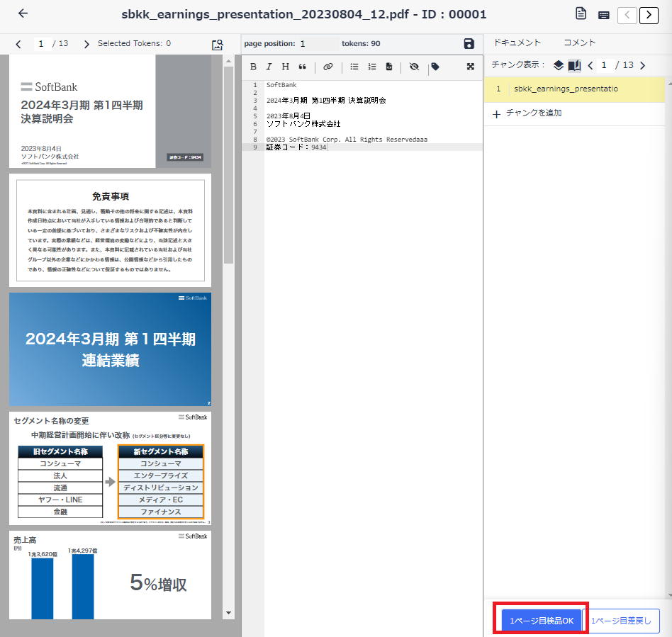This screenshot has height=637, width=672.
Task: Click the editor line reading "SoftBank"
Action: point(281,85)
